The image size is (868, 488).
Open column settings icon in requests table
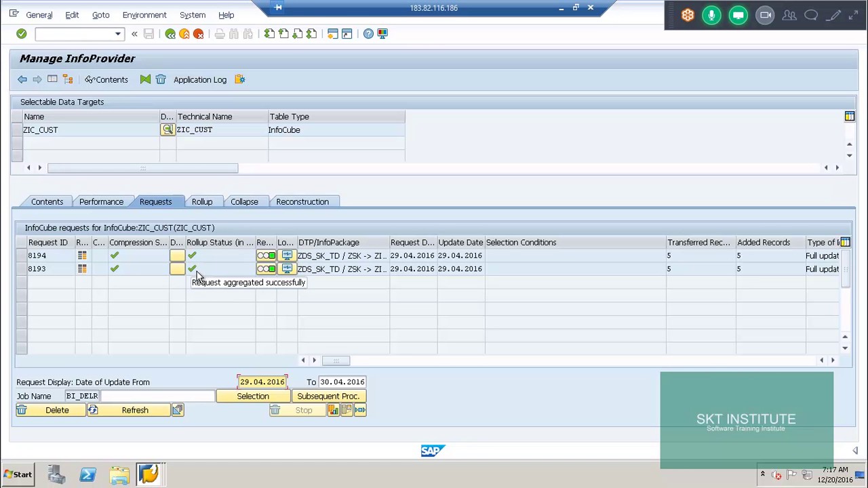[845, 243]
